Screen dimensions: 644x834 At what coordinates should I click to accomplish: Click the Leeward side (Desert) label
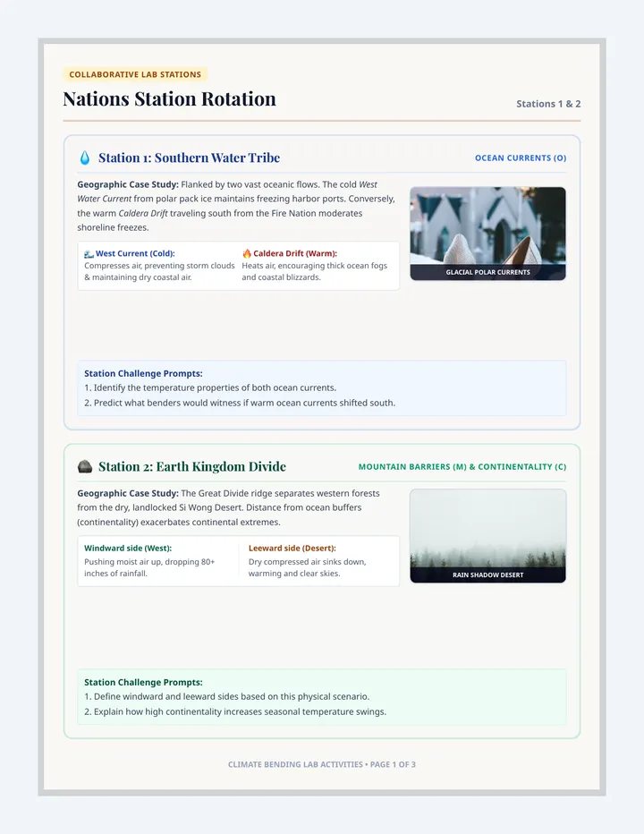tap(292, 548)
